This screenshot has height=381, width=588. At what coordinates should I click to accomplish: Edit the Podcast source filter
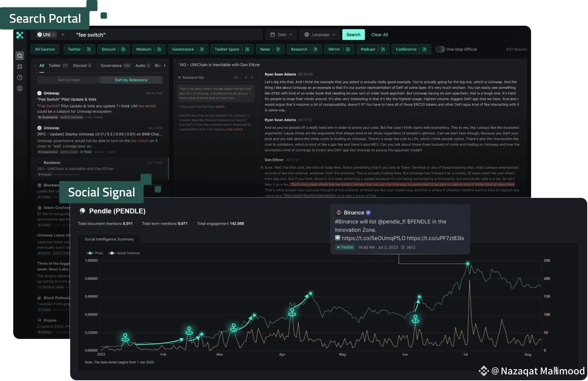pyautogui.click(x=383, y=49)
